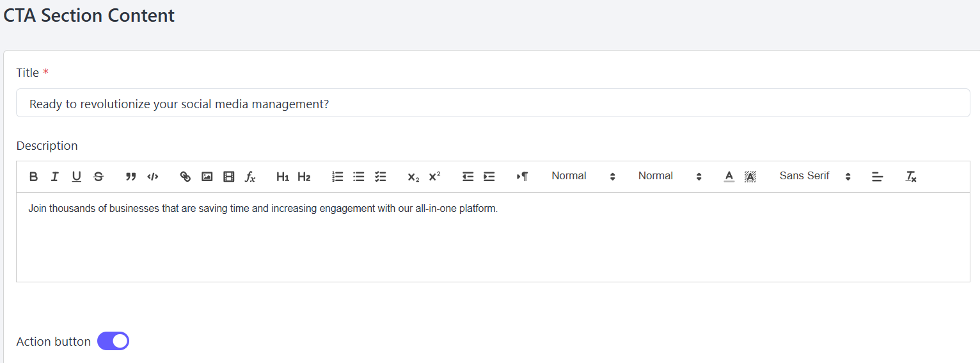Viewport: 980px width, 363px height.
Task: Open the Sans Serif font dropdown
Action: coord(815,176)
